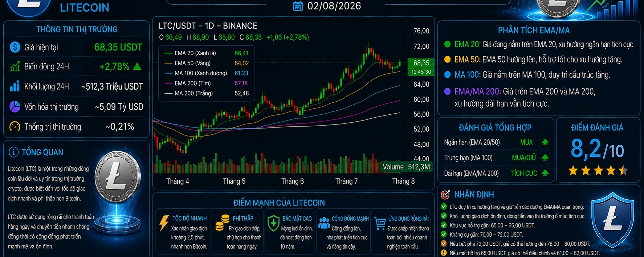Click the target icon beside NHẬN ĐỊNH
Screen dimensions: 644x257
coord(445,194)
